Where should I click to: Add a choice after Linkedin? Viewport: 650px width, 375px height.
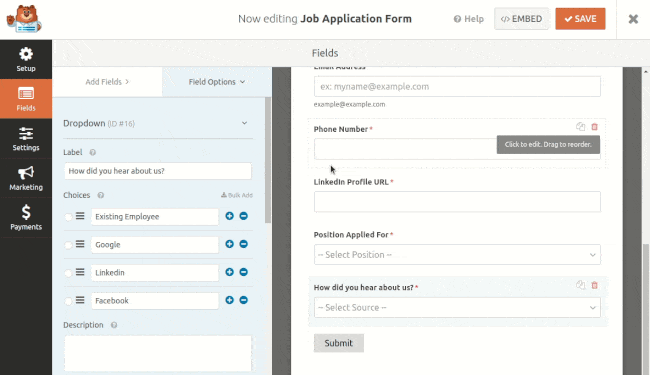[x=229, y=272]
